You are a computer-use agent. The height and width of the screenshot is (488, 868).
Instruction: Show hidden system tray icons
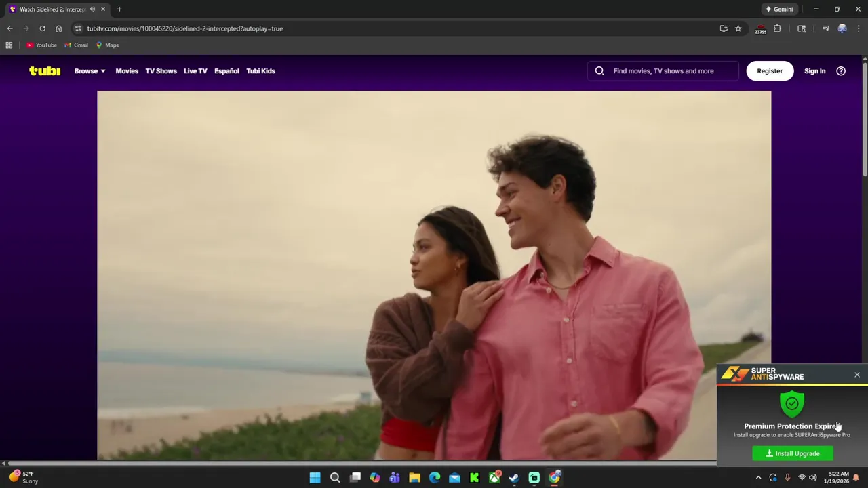tap(758, 478)
